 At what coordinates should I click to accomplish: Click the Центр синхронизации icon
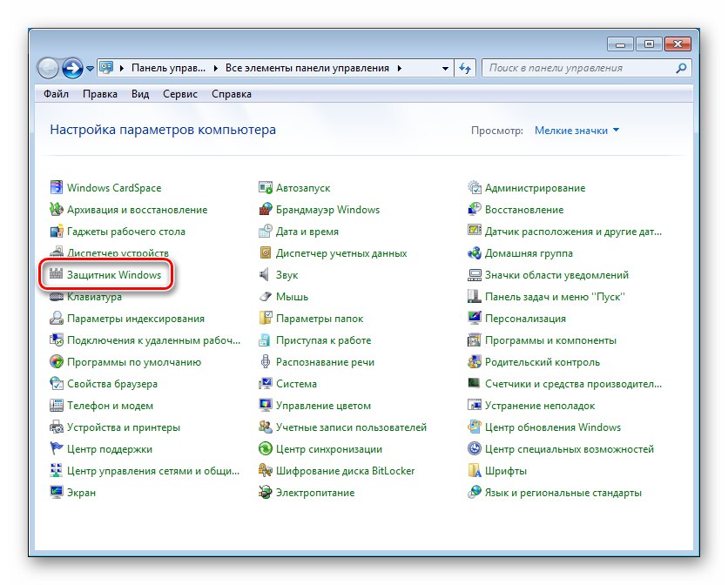265,449
